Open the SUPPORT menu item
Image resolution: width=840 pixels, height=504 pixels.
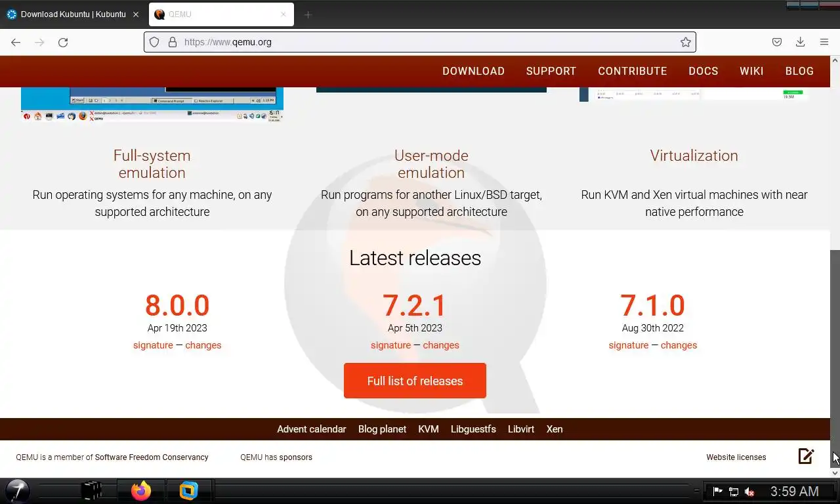[551, 71]
